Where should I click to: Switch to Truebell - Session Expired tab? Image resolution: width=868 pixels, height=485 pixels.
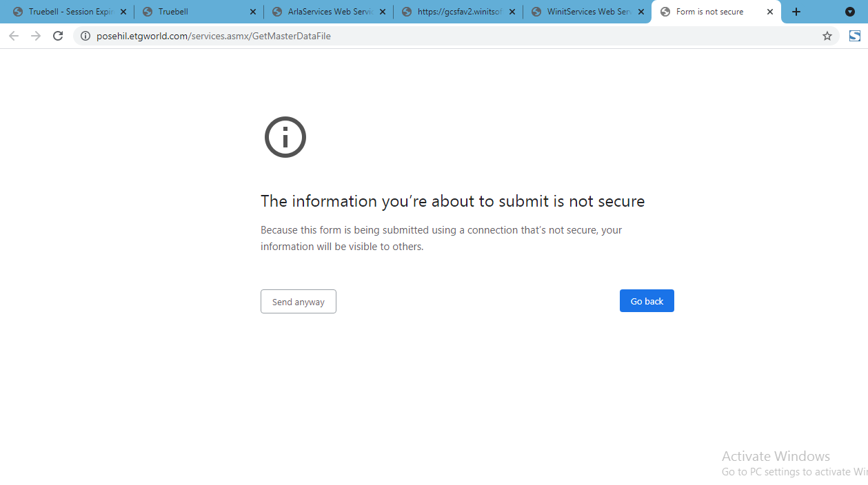tap(65, 12)
